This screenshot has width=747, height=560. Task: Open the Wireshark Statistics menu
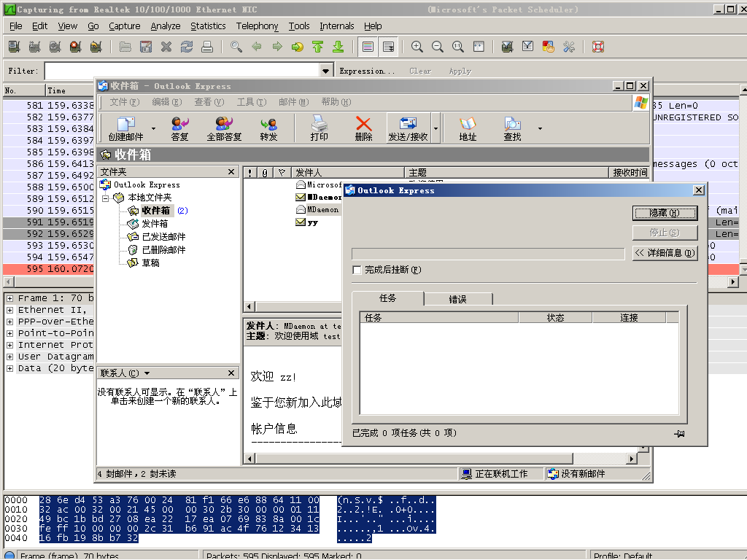tap(208, 26)
